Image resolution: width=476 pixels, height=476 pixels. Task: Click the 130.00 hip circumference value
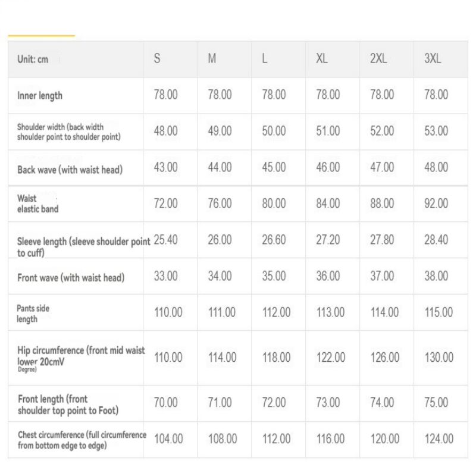click(439, 358)
